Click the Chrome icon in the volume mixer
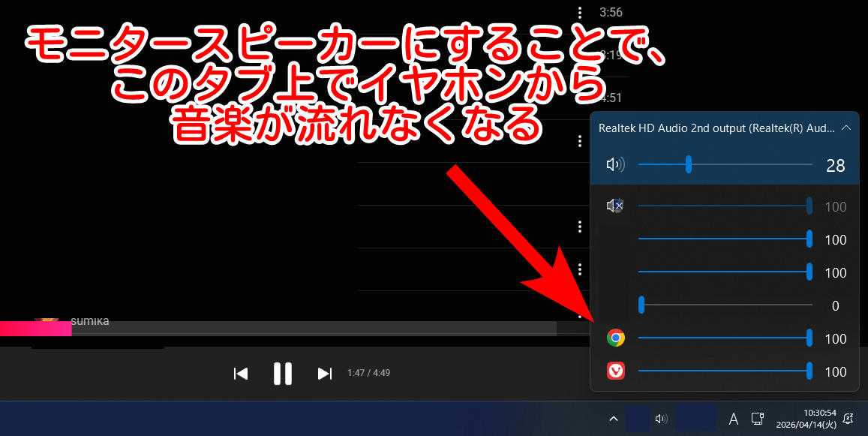 [615, 338]
